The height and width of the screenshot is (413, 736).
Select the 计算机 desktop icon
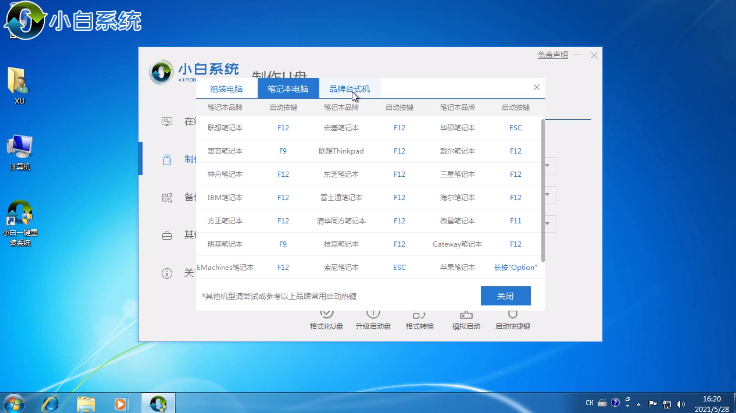tap(19, 150)
